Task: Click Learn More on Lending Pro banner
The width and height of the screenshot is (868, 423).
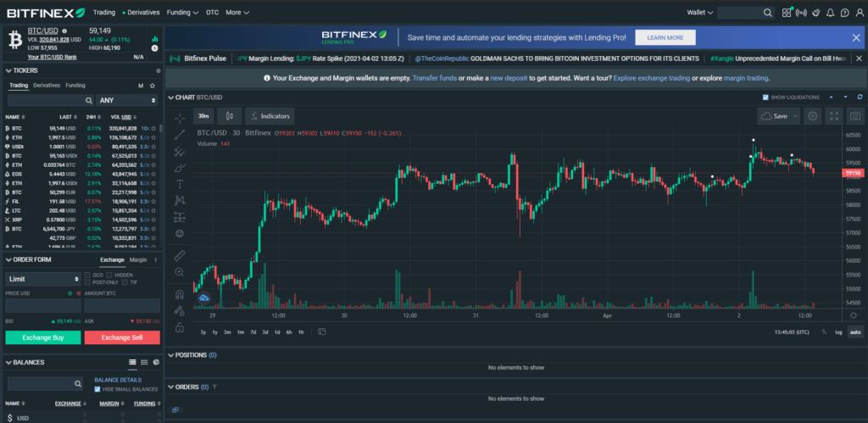Action: tap(665, 37)
